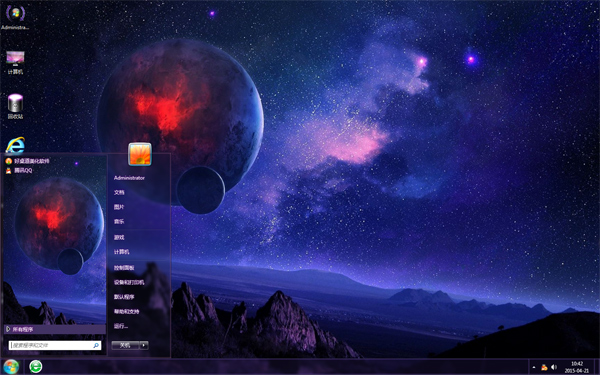Open the green browser icon on taskbar

[36, 367]
